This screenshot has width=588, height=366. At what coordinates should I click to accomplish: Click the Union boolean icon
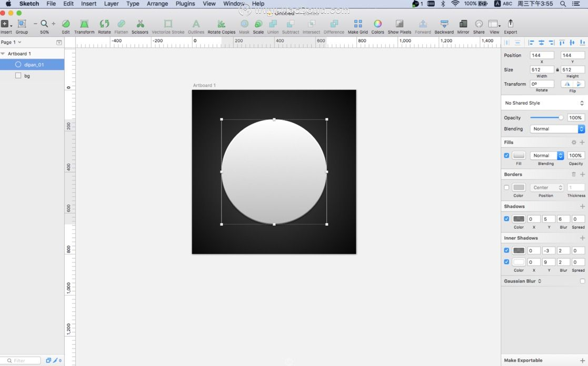[273, 24]
